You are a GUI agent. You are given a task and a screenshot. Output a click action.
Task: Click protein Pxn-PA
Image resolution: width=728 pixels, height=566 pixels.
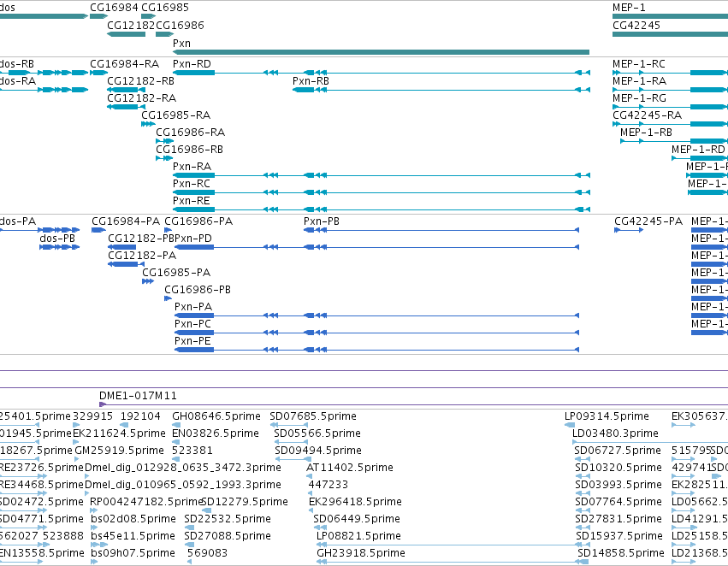[377, 315]
